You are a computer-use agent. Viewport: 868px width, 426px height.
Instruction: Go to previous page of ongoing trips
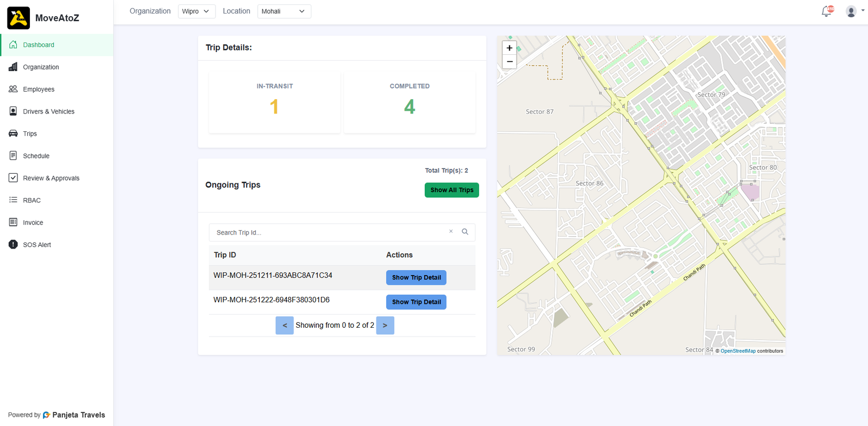(x=284, y=326)
